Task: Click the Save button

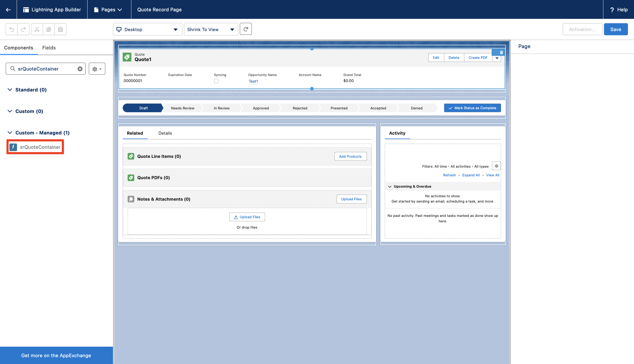Action: point(615,29)
